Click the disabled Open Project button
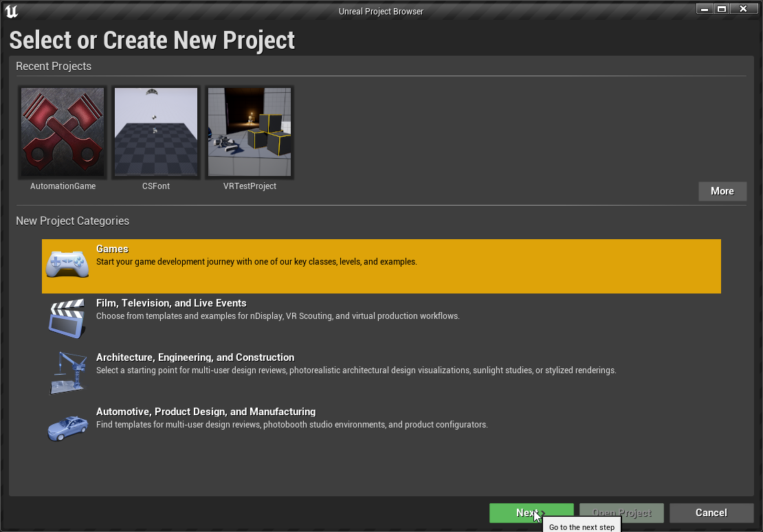This screenshot has width=763, height=532. 621,513
